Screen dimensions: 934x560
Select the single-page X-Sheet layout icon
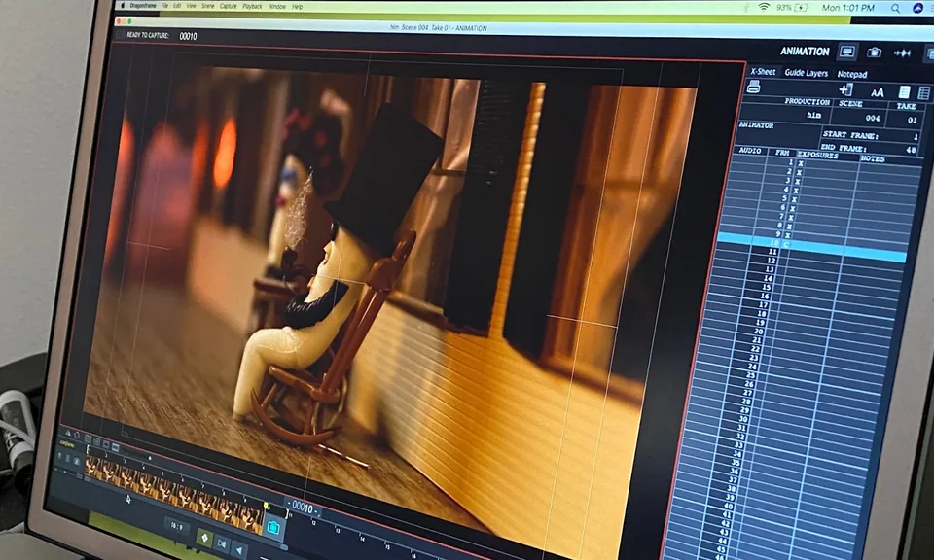(904, 92)
